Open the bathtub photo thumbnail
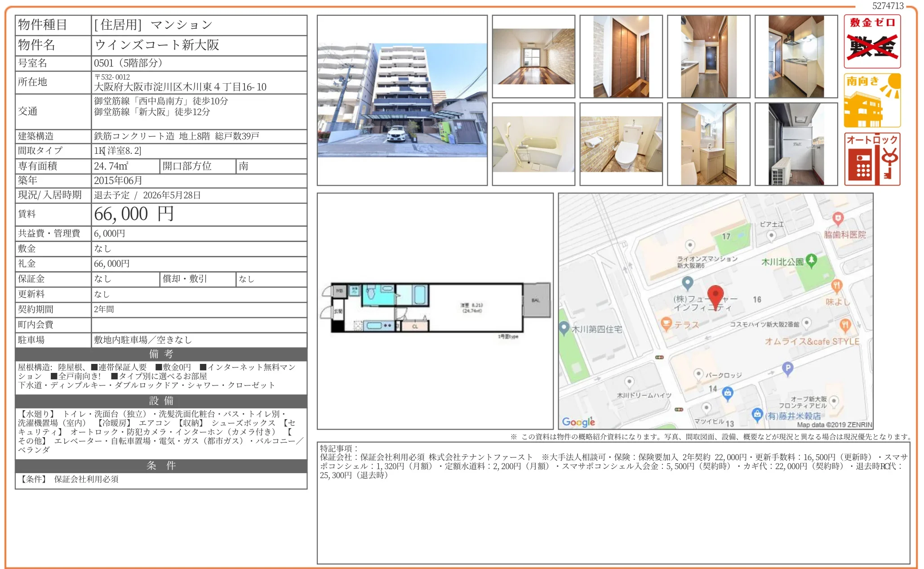This screenshot has height=569, width=924. tap(533, 144)
